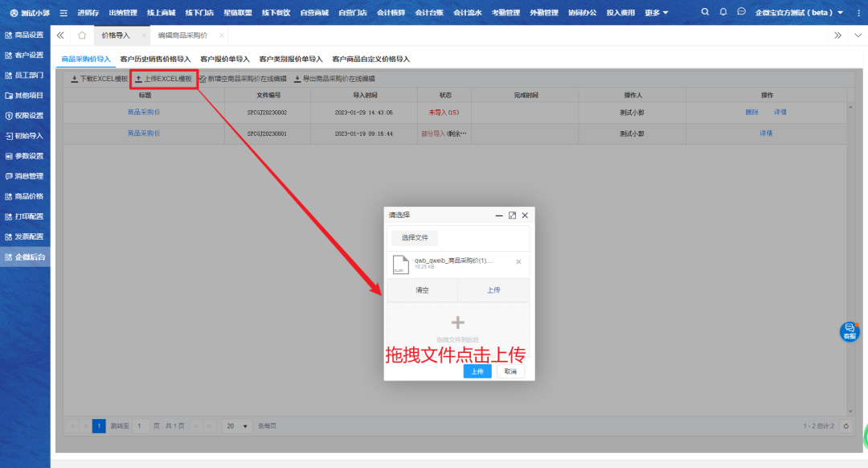Open the 企微宝官方测试 (beta) account dropdown
This screenshot has height=468, width=868.
799,13
